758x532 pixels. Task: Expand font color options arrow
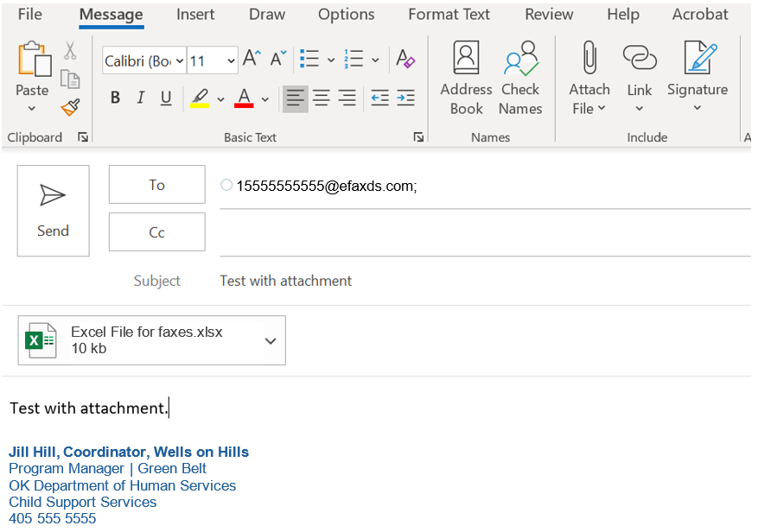[x=265, y=99]
